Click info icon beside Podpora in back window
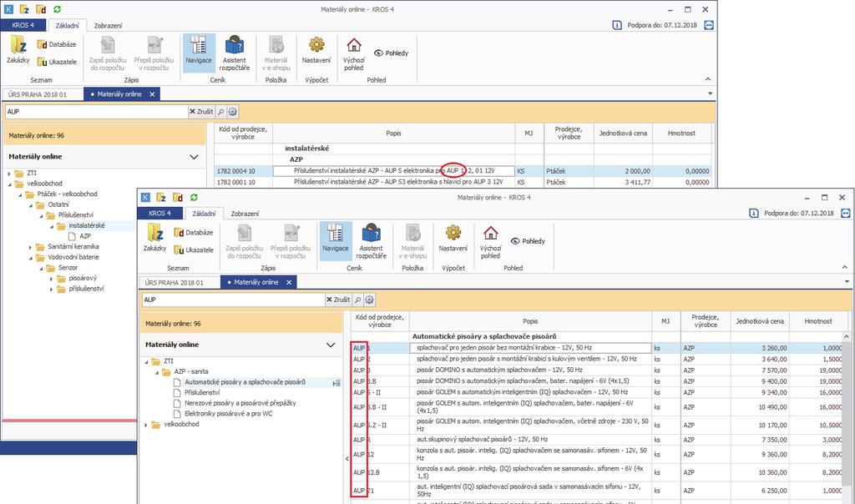The height and width of the screenshot is (504, 855). (617, 25)
